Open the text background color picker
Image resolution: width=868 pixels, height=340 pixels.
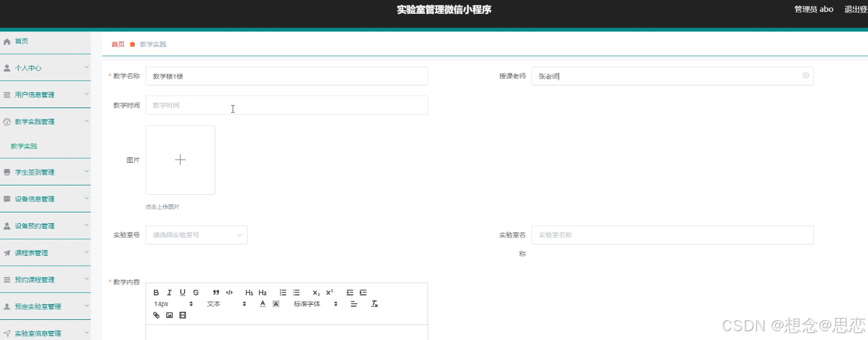276,304
